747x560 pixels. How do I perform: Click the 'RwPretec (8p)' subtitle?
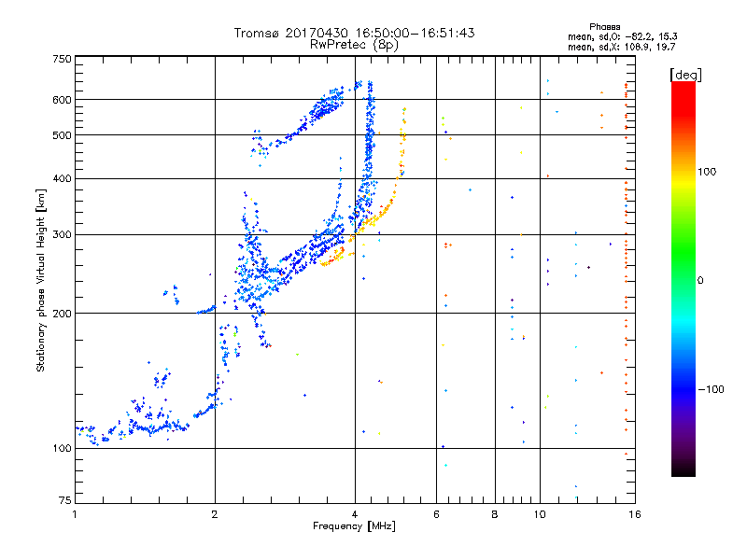[354, 45]
